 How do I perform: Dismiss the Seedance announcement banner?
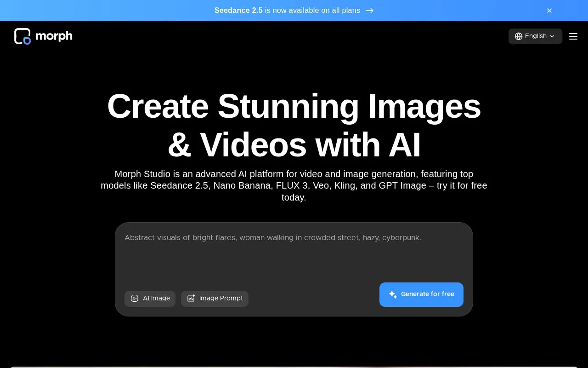[549, 11]
